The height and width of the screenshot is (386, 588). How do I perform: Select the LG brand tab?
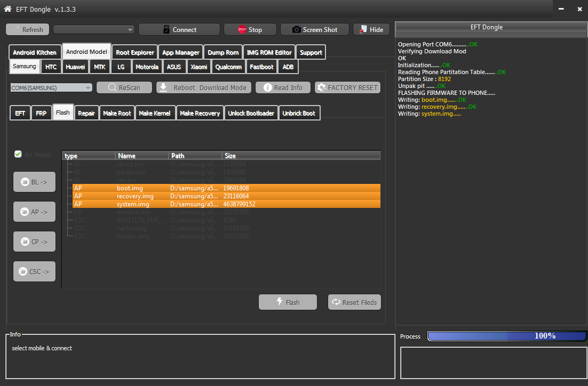pos(121,67)
